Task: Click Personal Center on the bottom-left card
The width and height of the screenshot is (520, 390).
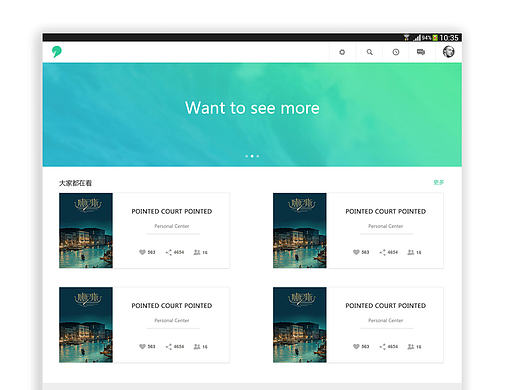Action: coord(172,320)
